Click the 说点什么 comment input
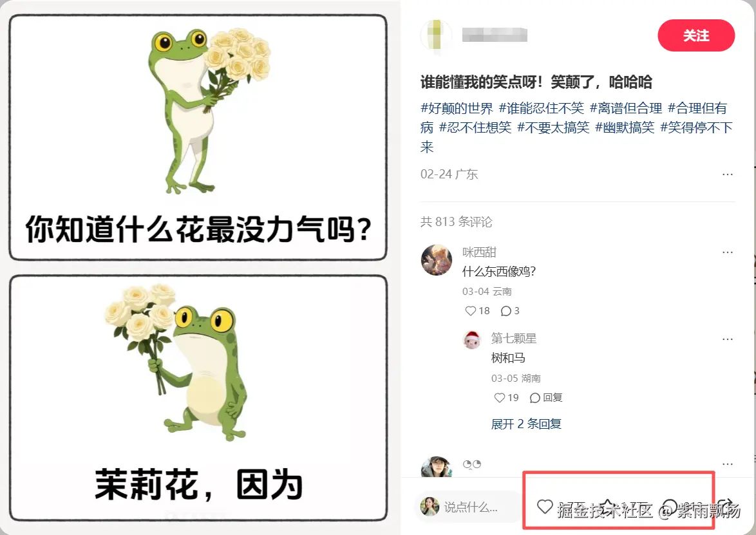The height and width of the screenshot is (535, 756). point(468,507)
